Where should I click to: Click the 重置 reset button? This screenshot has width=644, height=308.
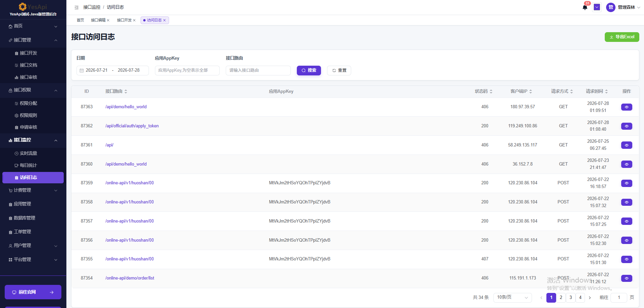tap(339, 70)
